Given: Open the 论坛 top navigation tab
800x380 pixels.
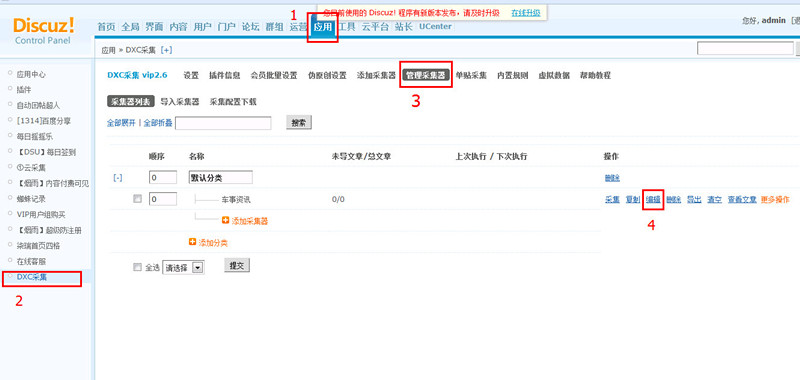Looking at the screenshot, I should (251, 27).
